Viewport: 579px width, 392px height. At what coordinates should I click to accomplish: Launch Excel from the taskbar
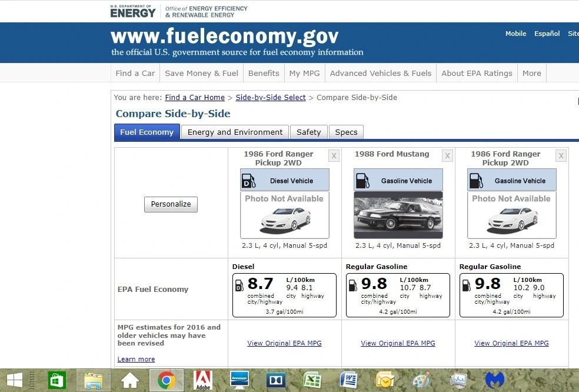[x=312, y=380]
